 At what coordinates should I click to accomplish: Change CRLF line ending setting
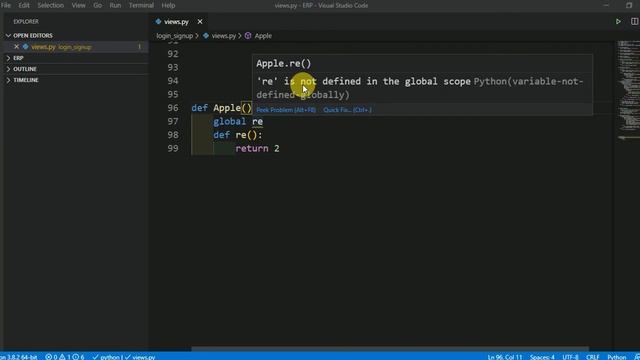click(593, 357)
